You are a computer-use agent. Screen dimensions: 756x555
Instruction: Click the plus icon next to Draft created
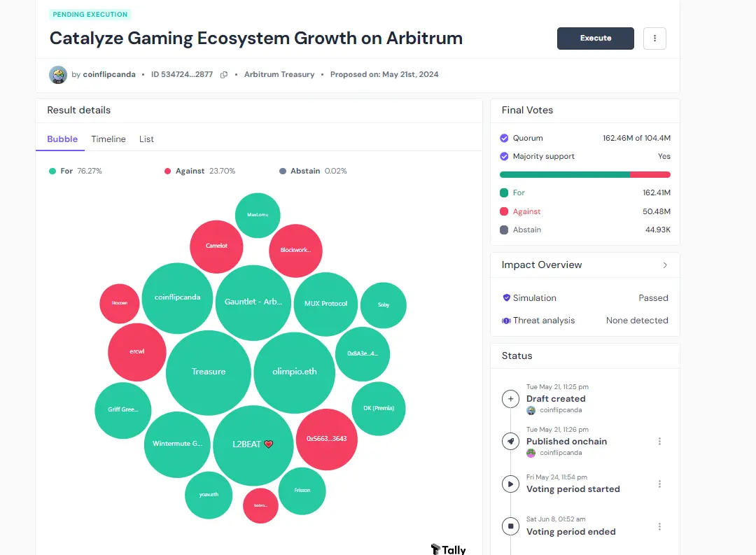pyautogui.click(x=510, y=398)
